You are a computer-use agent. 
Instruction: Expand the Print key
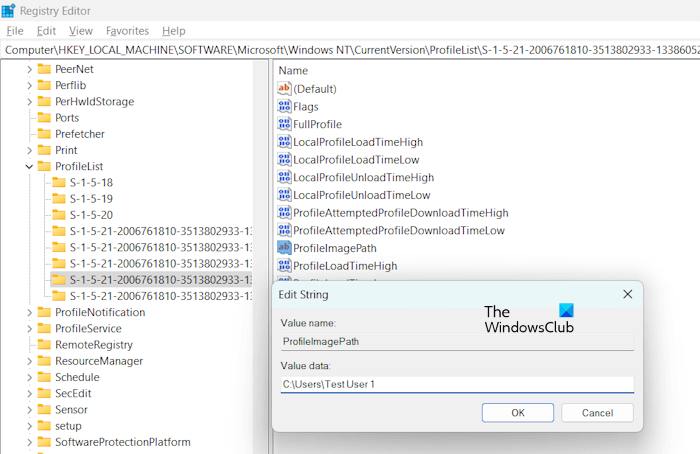click(x=29, y=150)
